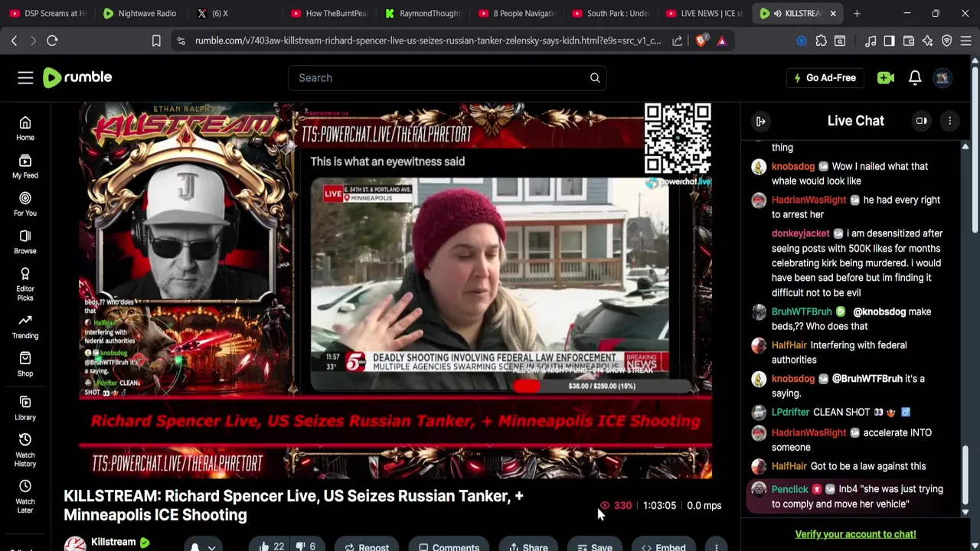Open the Comments button

[x=449, y=546]
